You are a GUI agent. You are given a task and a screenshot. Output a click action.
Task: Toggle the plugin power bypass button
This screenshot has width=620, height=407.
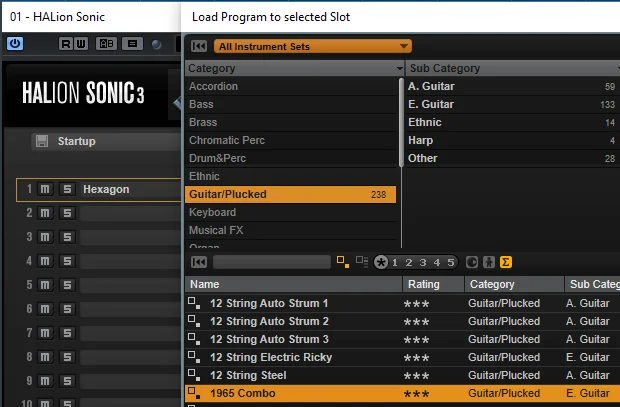[15, 44]
